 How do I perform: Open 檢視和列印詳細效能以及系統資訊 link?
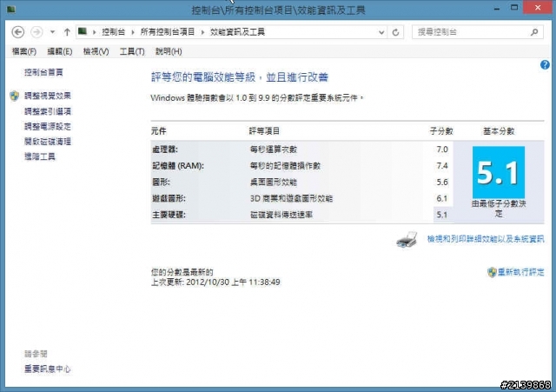click(x=486, y=239)
